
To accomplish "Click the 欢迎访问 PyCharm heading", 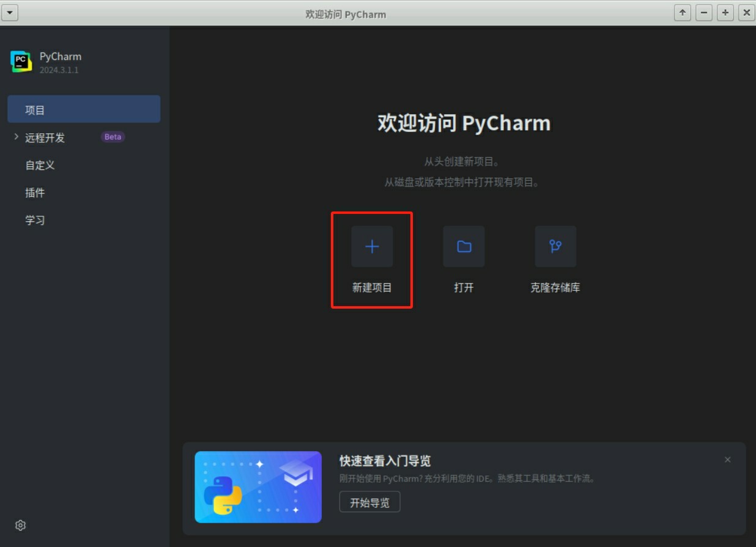I will pos(464,123).
